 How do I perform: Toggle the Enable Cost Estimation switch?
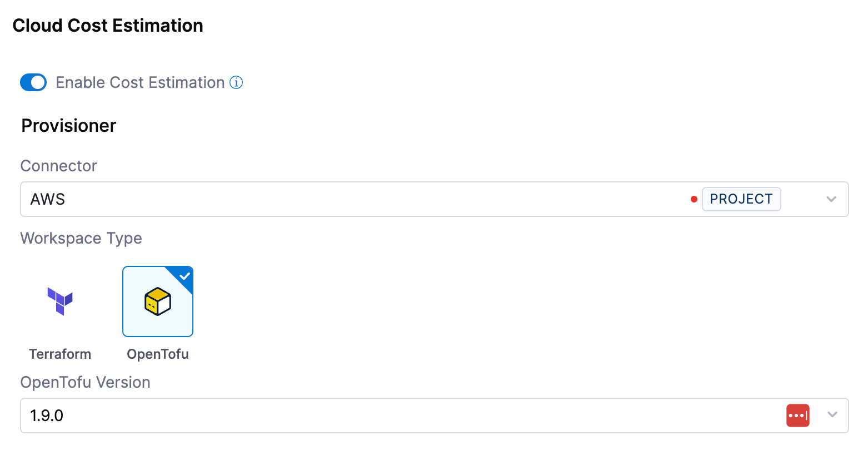33,82
